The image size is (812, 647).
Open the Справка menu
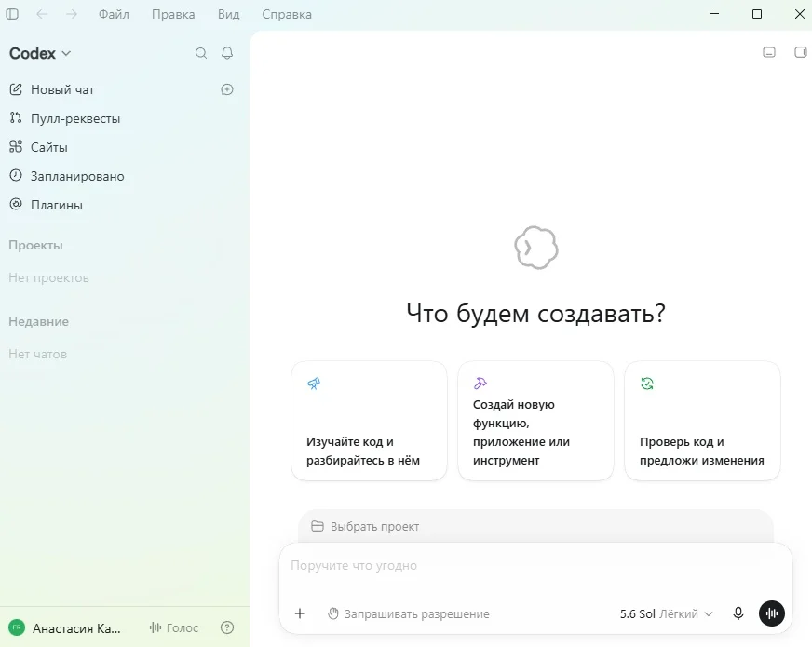tap(287, 14)
